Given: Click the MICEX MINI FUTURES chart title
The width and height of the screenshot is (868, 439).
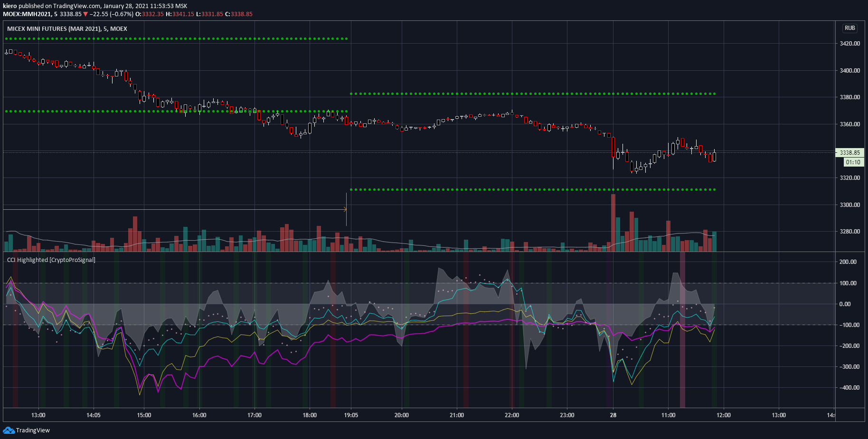Looking at the screenshot, I should click(67, 29).
